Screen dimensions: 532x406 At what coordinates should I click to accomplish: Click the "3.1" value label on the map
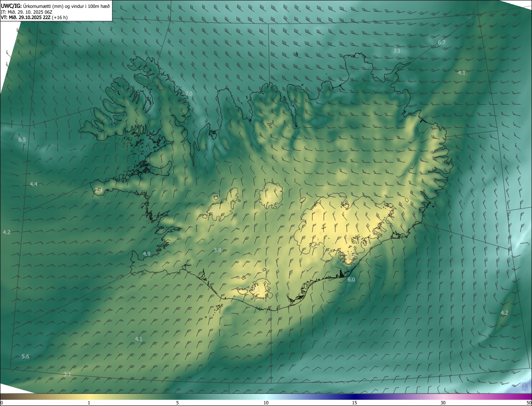coord(67,374)
